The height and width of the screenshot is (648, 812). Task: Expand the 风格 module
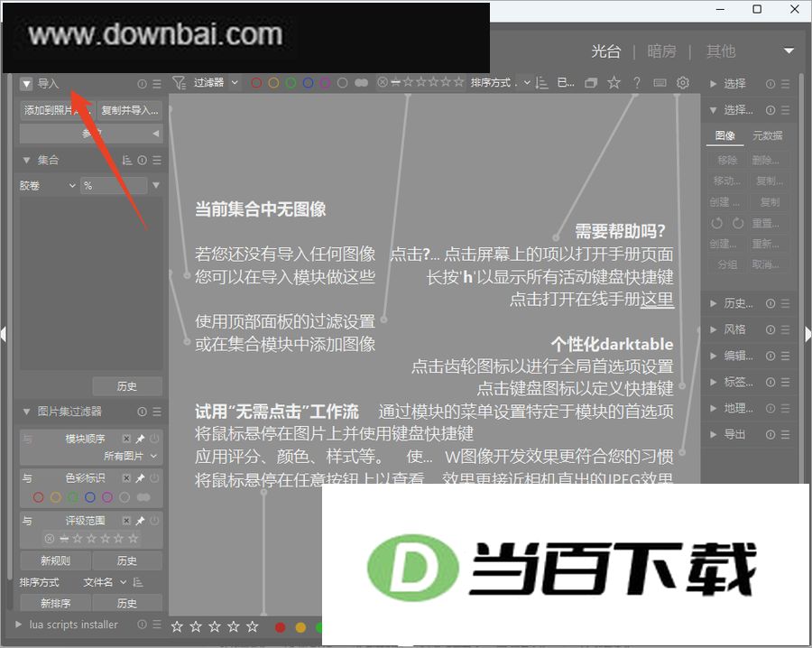coord(713,329)
